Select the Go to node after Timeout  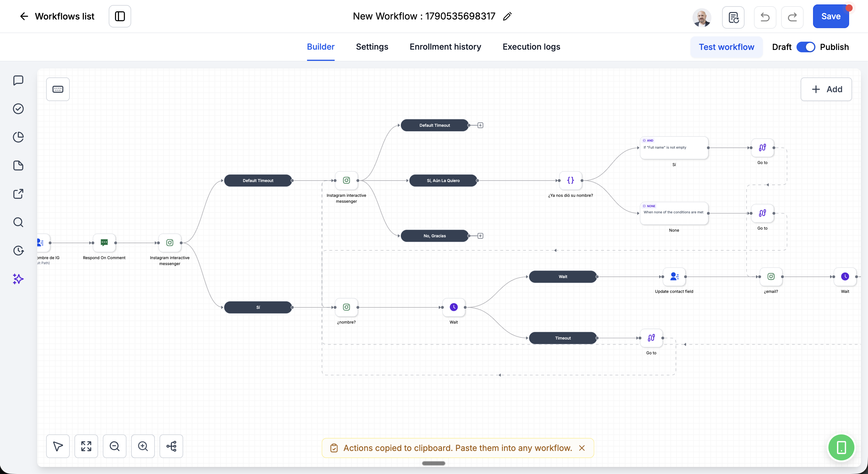[651, 338]
